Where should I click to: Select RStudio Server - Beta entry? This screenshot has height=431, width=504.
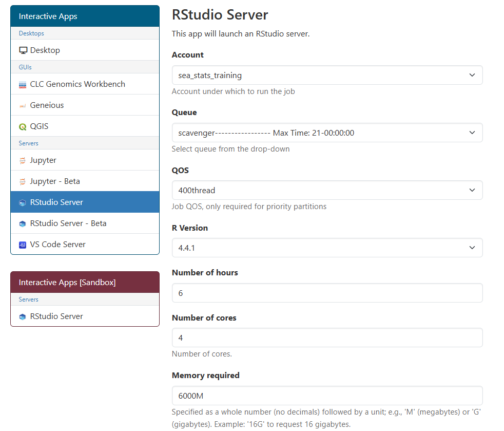pos(85,223)
